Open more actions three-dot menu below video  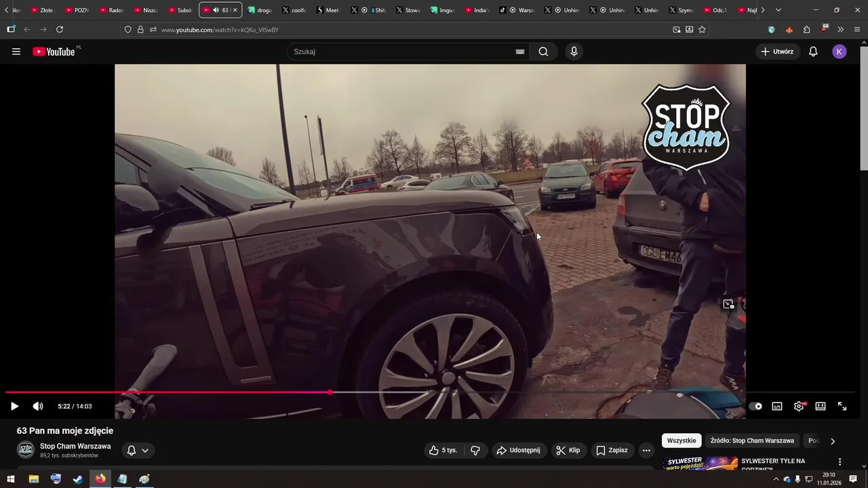coord(646,450)
